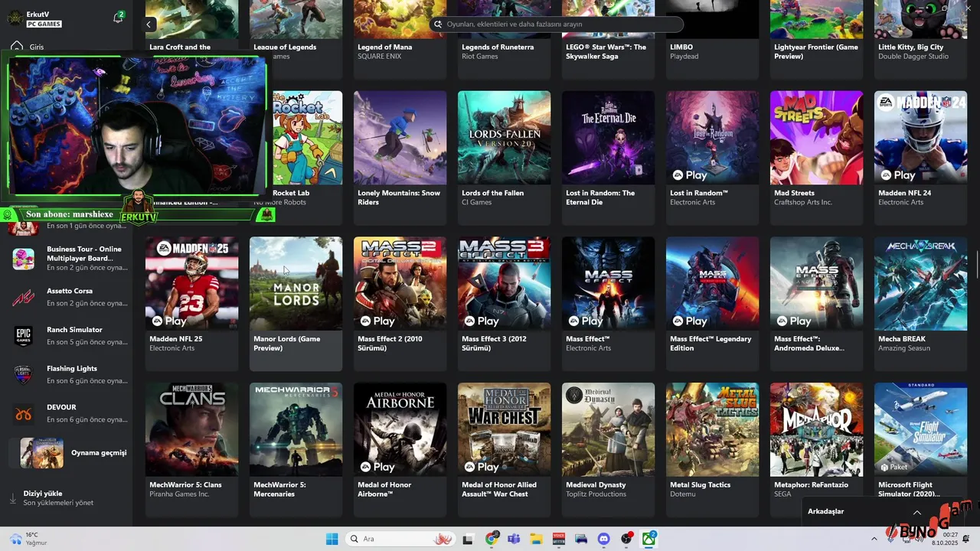The width and height of the screenshot is (980, 551).
Task: Open Lords of the Fallen cover
Action: tap(504, 138)
